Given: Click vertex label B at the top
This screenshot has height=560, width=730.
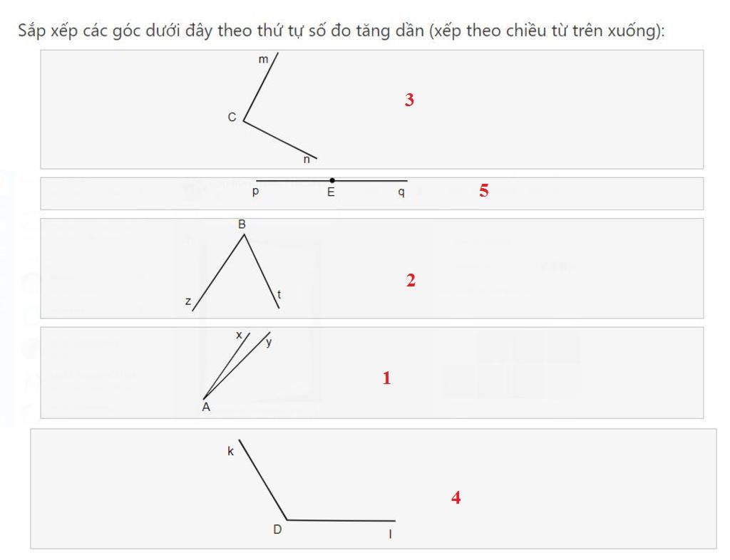Looking at the screenshot, I should (x=242, y=224).
